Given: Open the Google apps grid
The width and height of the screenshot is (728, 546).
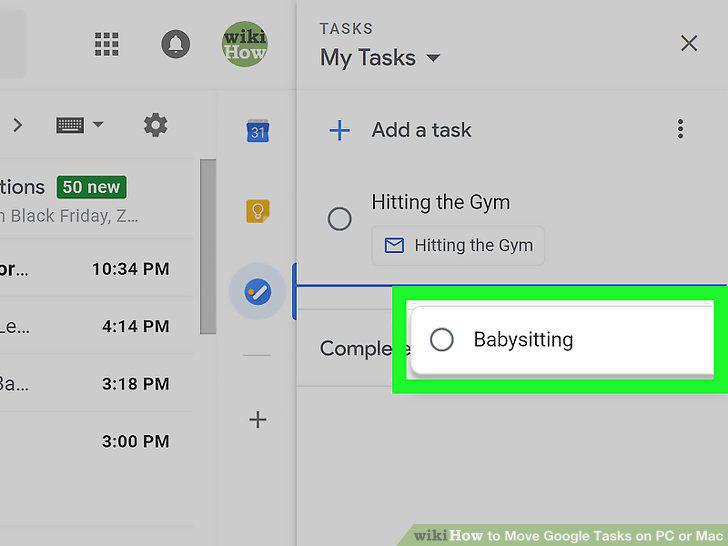Looking at the screenshot, I should click(x=106, y=44).
